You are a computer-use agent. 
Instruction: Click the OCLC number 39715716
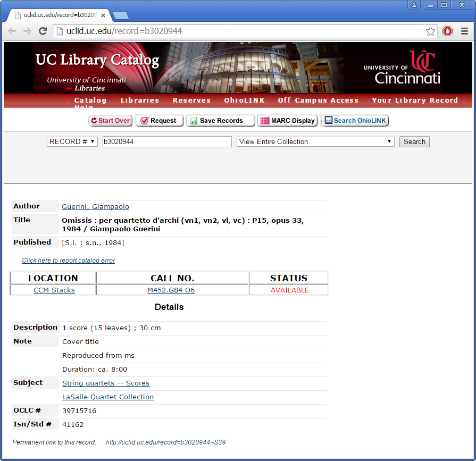coord(79,411)
